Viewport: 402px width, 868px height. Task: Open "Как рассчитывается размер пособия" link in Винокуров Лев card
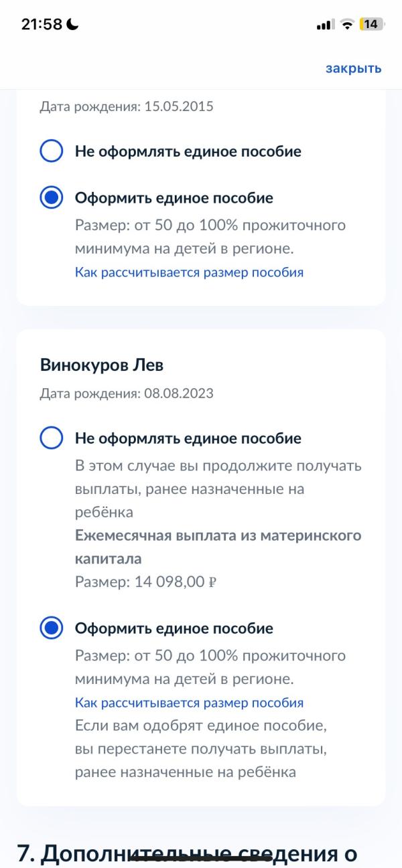pos(189,703)
